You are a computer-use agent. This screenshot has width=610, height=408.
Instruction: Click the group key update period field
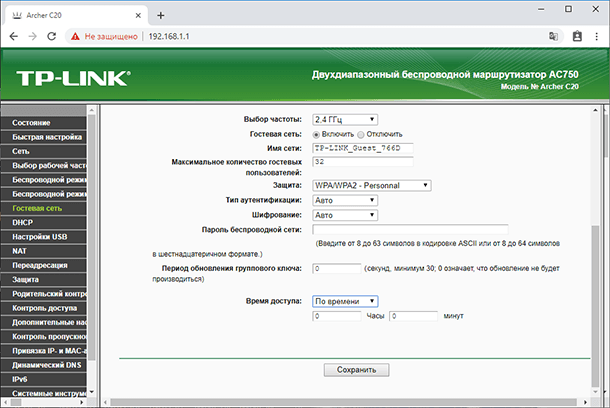click(x=337, y=268)
